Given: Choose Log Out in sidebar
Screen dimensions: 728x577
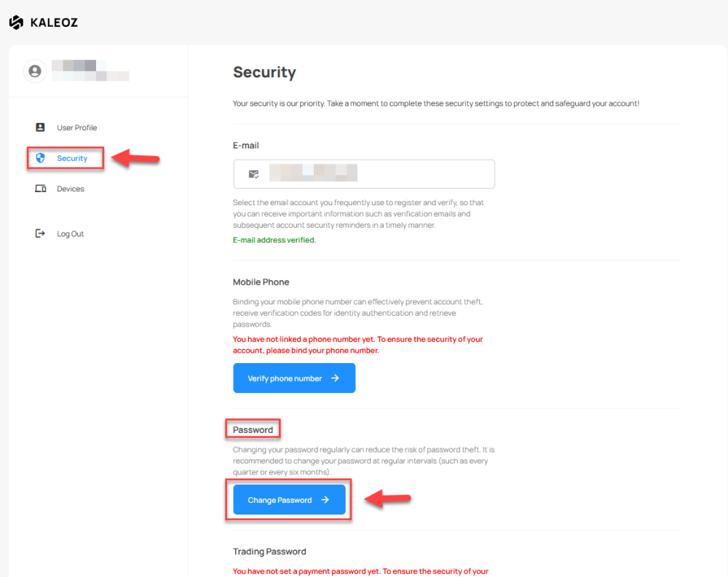Looking at the screenshot, I should pos(71,234).
